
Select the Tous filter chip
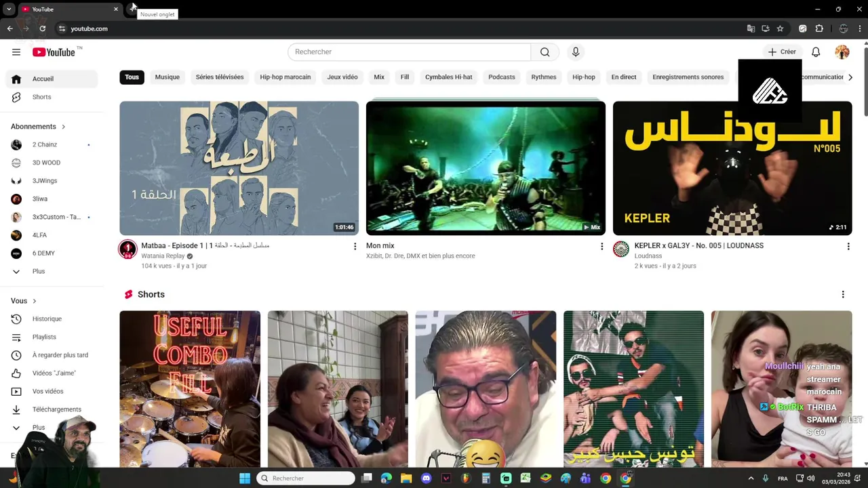[x=132, y=77]
